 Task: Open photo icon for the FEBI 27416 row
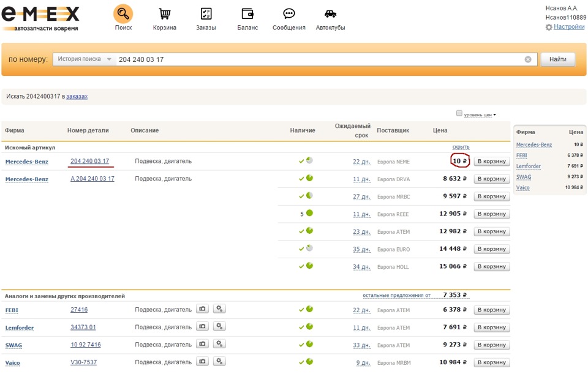click(x=202, y=309)
